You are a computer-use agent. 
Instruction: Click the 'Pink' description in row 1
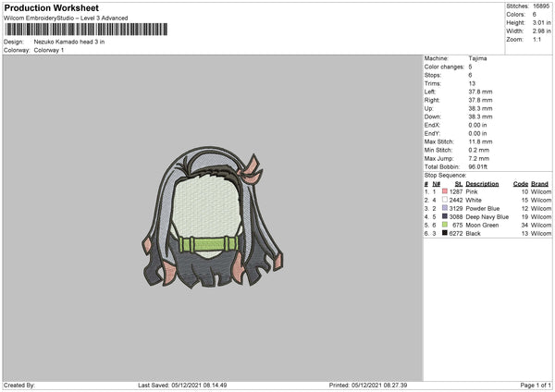(472, 191)
